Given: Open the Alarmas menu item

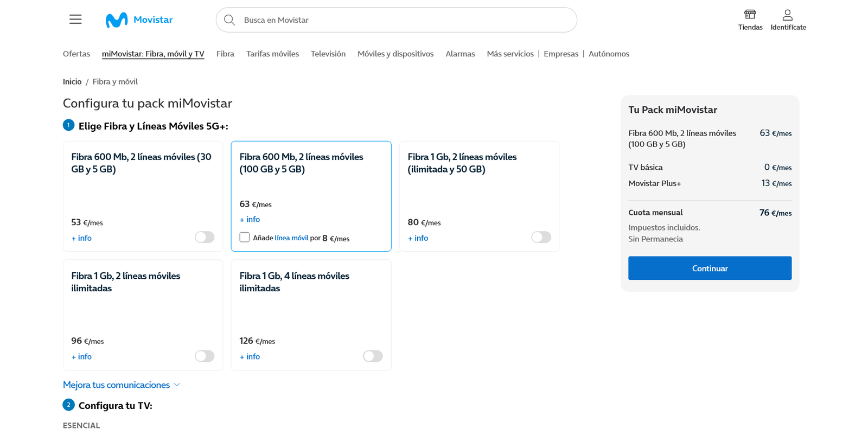Looking at the screenshot, I should point(460,54).
